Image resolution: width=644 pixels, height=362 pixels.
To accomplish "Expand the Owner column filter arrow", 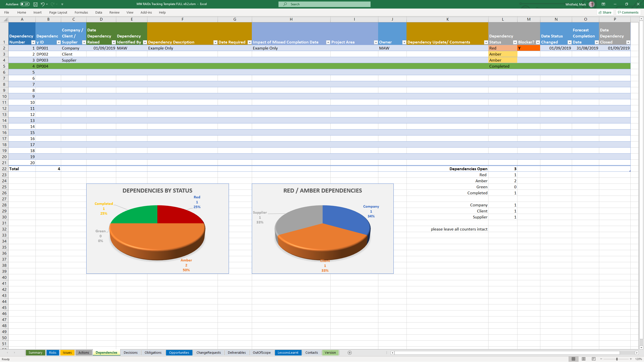I will coord(404,42).
